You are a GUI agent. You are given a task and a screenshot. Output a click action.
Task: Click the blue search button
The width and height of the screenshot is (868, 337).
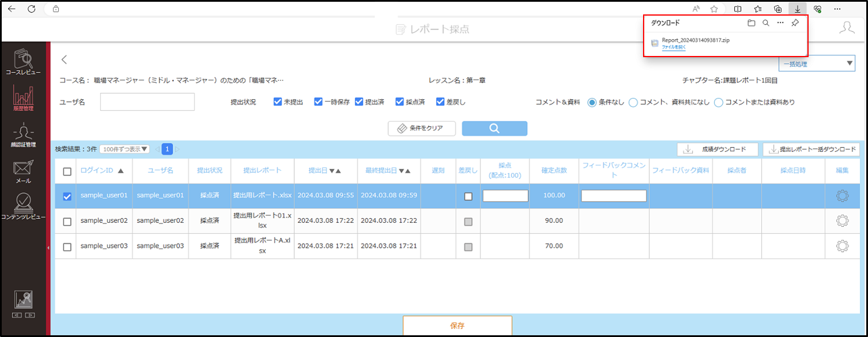pos(494,128)
